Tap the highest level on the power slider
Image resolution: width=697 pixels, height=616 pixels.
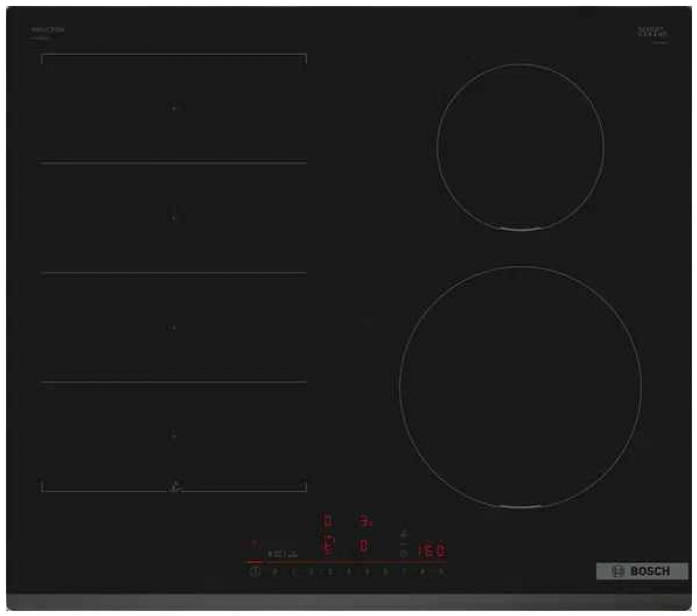440,573
